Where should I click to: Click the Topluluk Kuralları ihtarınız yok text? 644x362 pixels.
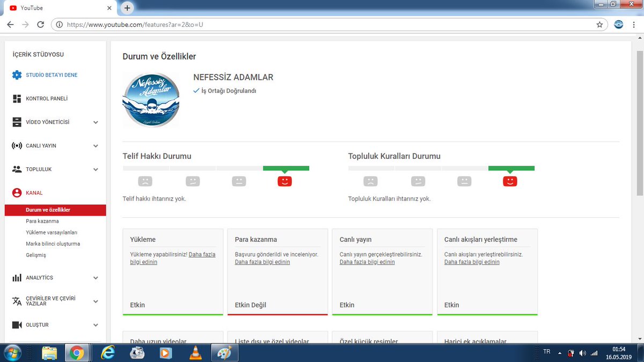click(x=390, y=199)
